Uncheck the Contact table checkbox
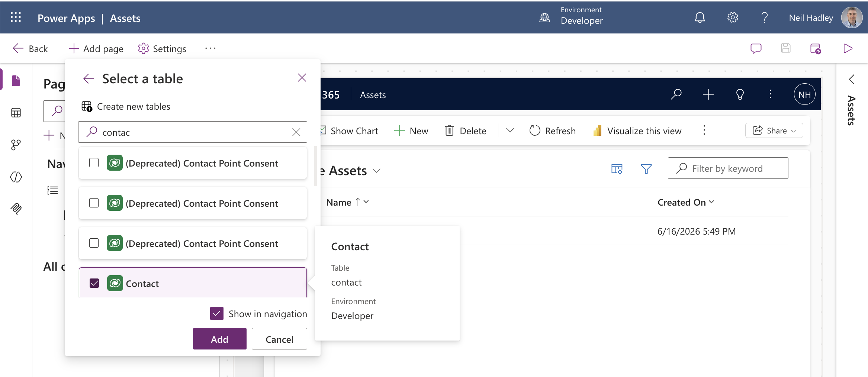Image resolution: width=868 pixels, height=377 pixels. click(x=94, y=283)
